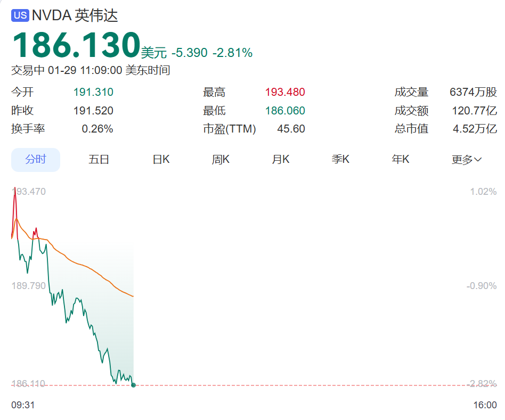
Task: Select the 月K monthly chart tab
Action: click(281, 160)
